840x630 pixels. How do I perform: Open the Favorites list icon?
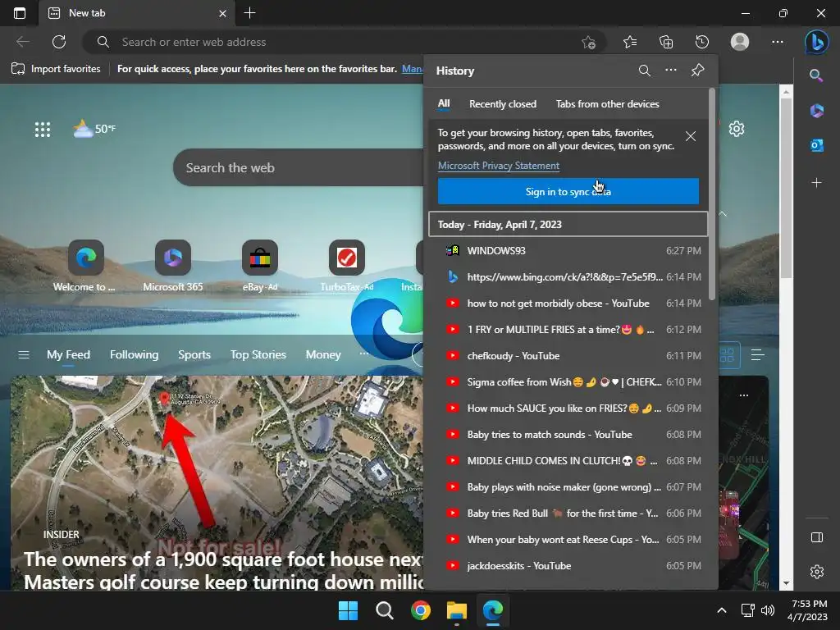click(x=630, y=42)
